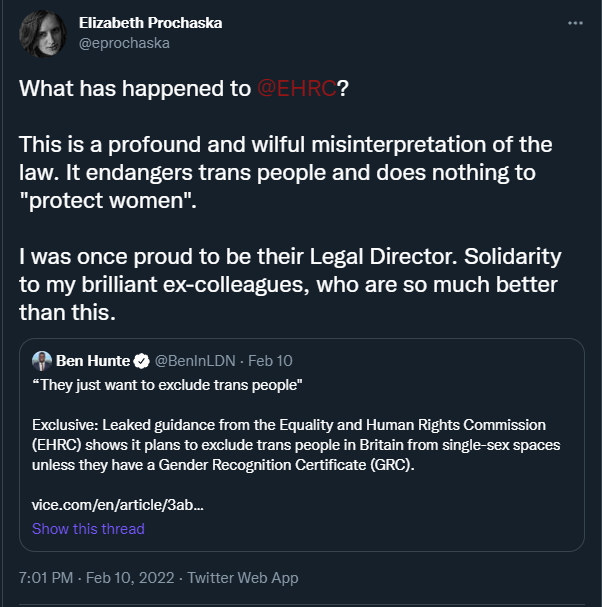Open the @EHRC mention
This screenshot has height=607, width=602.
[x=296, y=88]
